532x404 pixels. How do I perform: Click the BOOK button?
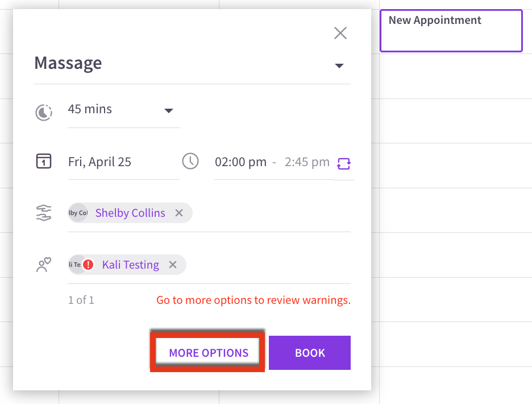(309, 353)
